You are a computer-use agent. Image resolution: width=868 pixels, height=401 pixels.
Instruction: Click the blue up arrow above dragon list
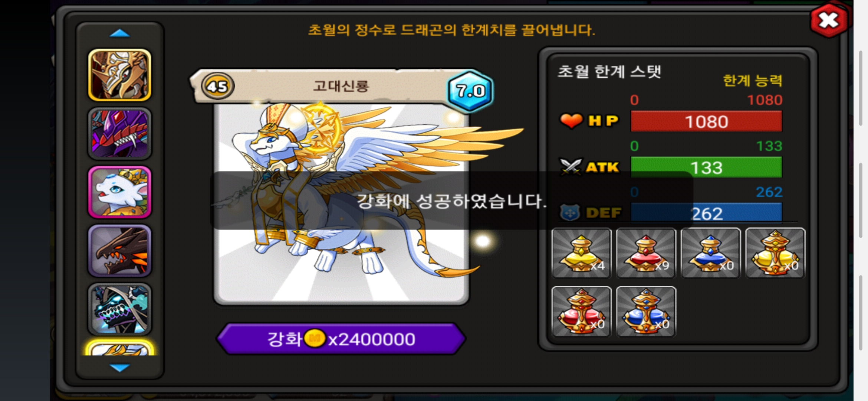(119, 33)
